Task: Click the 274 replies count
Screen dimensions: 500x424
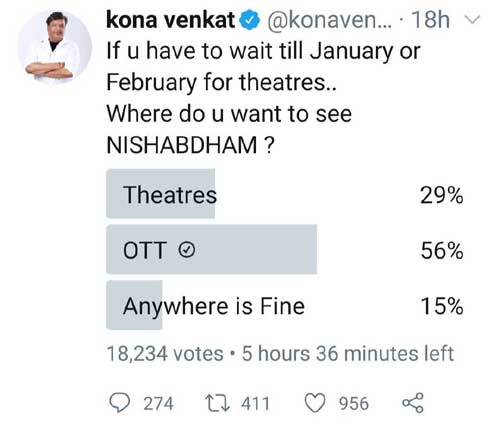Action: pyautogui.click(x=158, y=403)
